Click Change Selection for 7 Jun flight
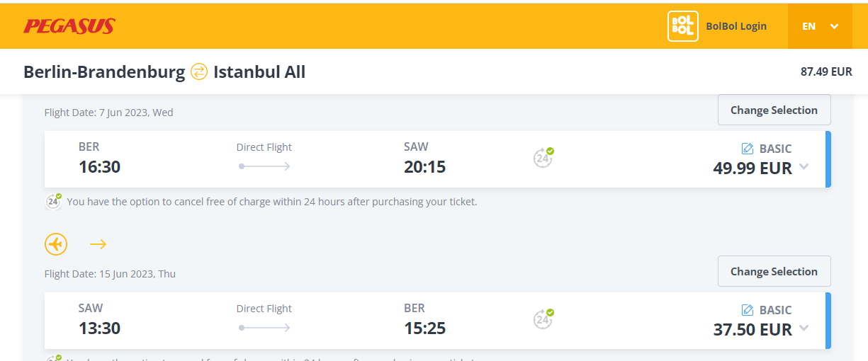Image resolution: width=868 pixels, height=361 pixels. [x=774, y=110]
